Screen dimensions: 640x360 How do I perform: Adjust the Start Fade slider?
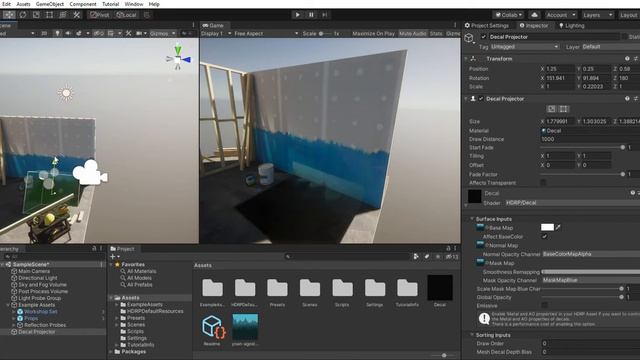coord(582,147)
